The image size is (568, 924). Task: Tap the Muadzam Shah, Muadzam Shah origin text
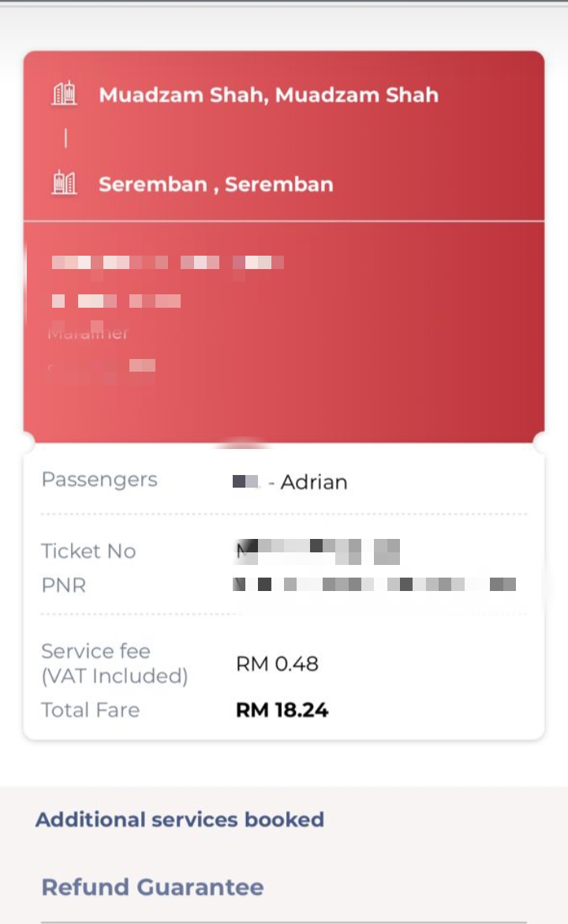coord(268,95)
